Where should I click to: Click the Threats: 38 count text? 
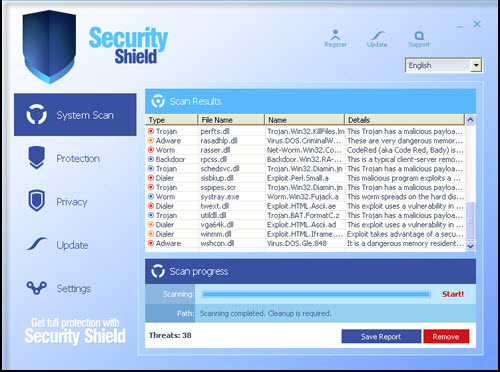[x=170, y=335]
